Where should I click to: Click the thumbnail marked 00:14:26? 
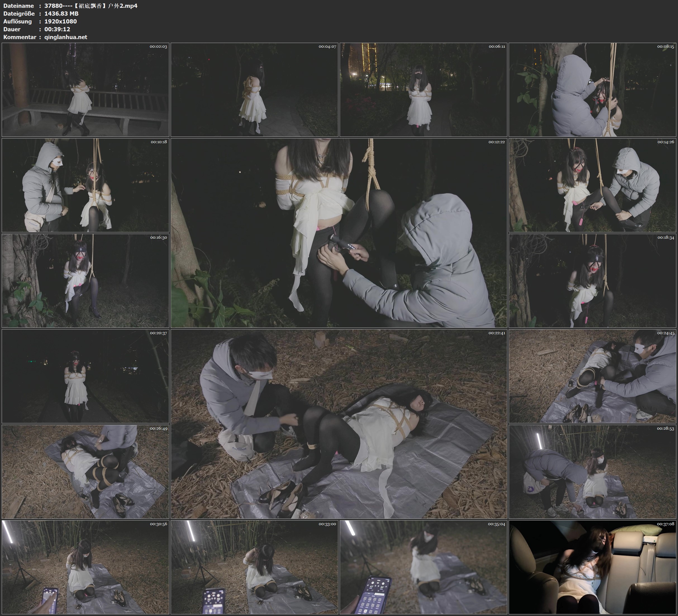coord(592,185)
